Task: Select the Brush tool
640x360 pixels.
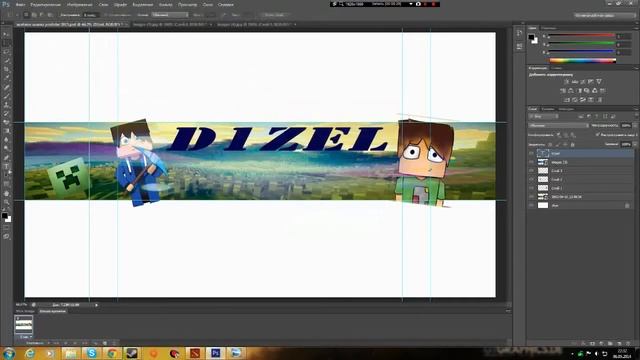Action: point(6,96)
